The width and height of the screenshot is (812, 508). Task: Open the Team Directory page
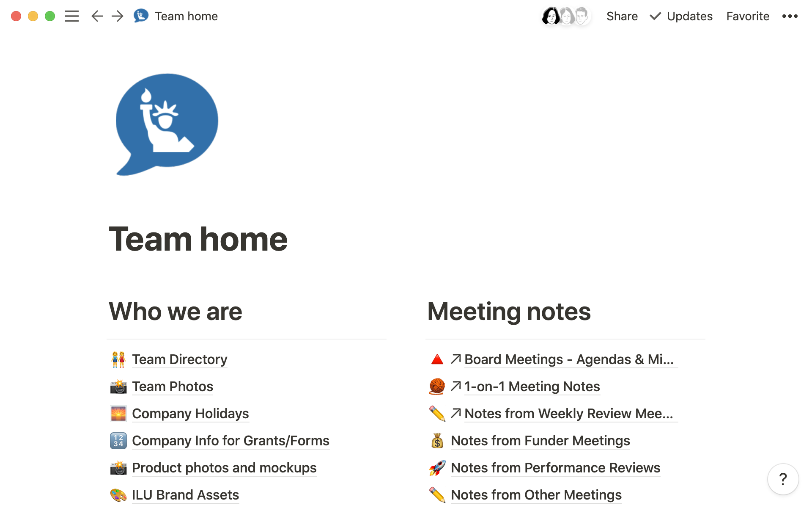coord(180,359)
